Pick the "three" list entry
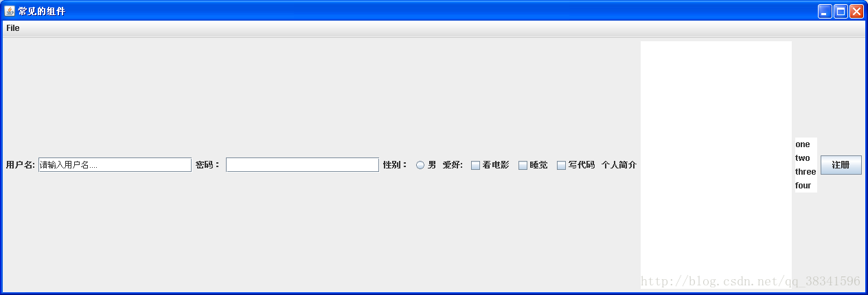The image size is (868, 295). point(806,172)
